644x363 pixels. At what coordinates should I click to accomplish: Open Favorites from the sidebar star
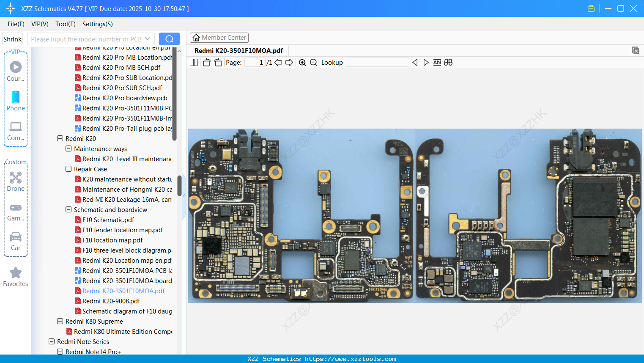click(16, 277)
